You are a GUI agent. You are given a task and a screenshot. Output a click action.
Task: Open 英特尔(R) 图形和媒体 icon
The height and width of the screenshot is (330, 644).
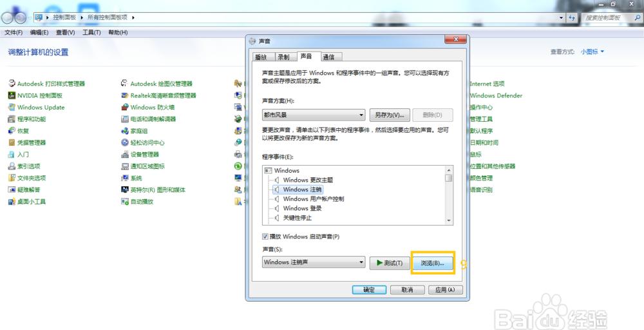(x=124, y=190)
